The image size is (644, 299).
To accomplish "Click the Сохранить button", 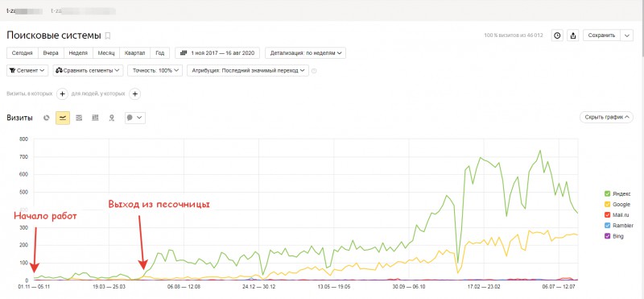I will [x=601, y=35].
